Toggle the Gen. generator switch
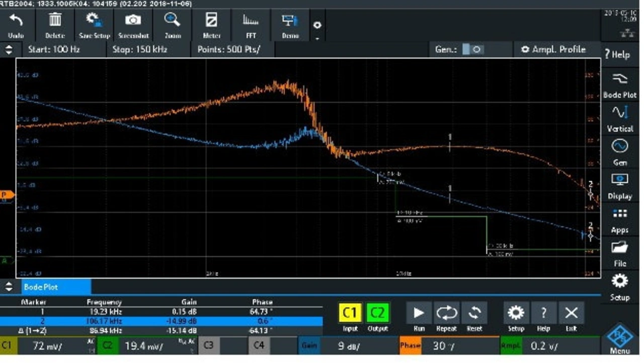644x363 pixels. tap(472, 49)
